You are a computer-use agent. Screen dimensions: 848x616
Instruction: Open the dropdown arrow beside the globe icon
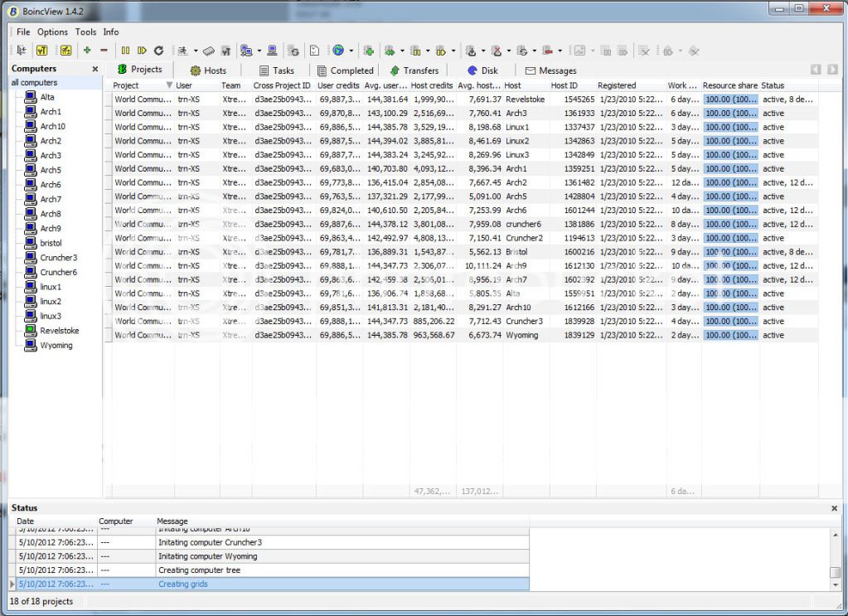tap(351, 51)
